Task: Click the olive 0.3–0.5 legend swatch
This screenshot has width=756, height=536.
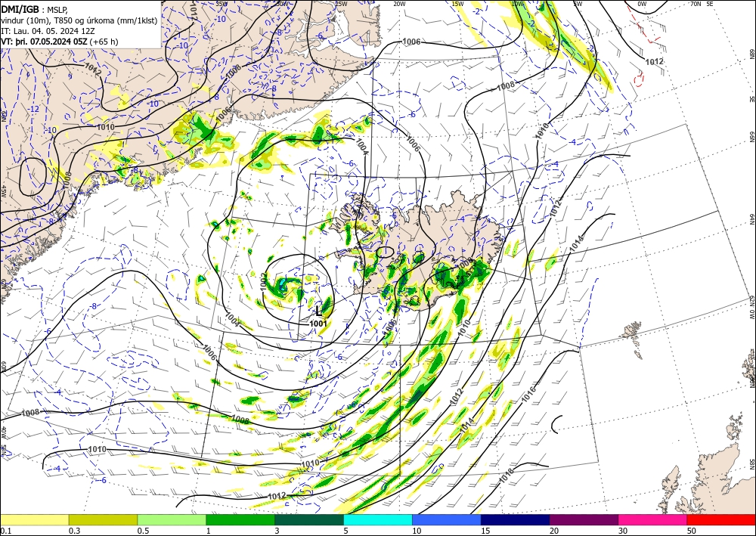Action: [103, 519]
